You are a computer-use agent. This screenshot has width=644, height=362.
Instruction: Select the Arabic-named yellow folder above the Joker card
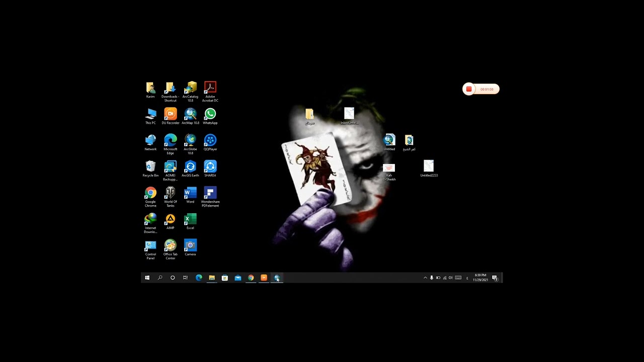pos(309,116)
